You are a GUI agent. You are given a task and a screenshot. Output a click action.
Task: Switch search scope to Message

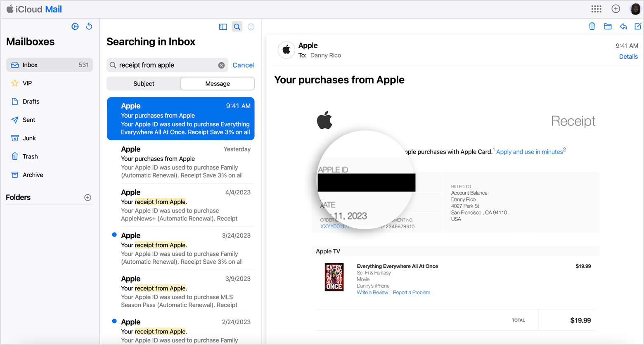point(218,84)
